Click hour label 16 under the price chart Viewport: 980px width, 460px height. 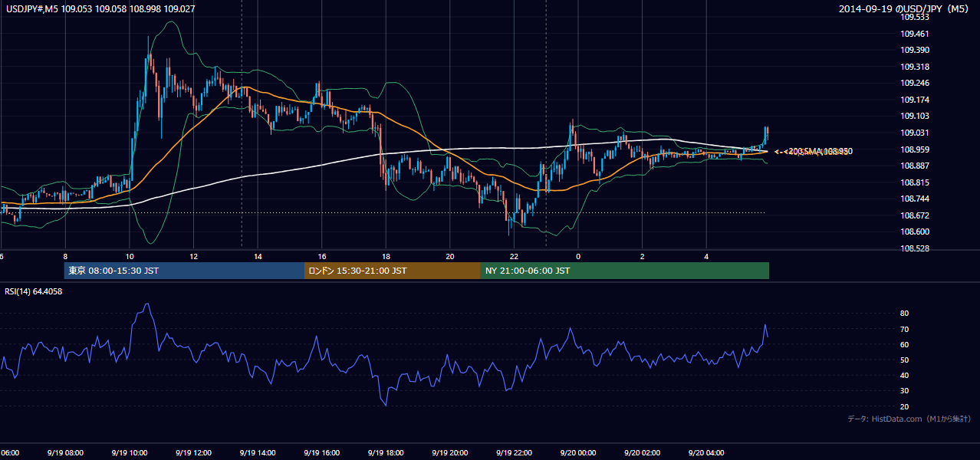tap(322, 257)
